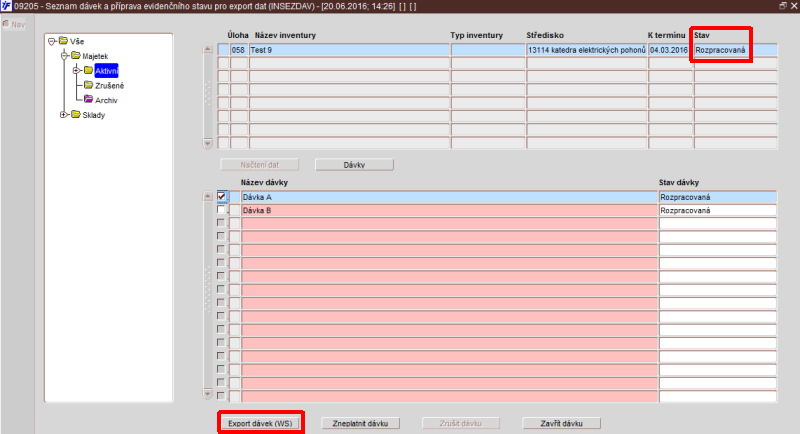Click the purple Archiv folder icon
Viewport: 800px width, 434px height.
(88, 99)
